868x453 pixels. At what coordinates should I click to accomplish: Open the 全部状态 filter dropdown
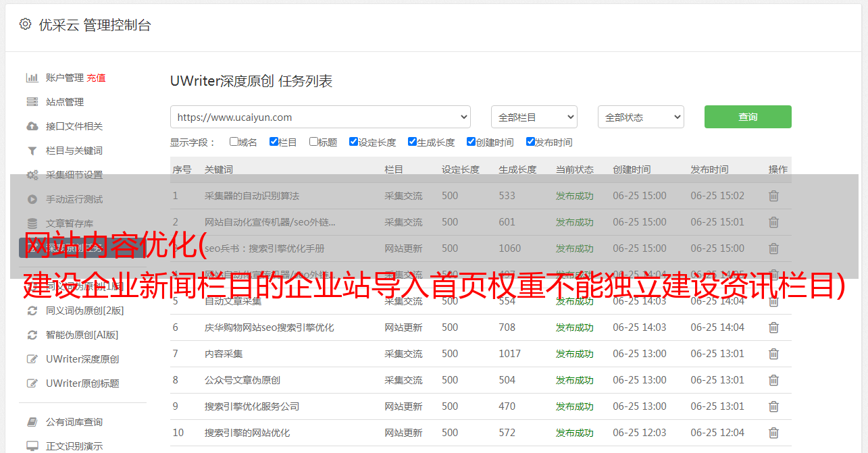640,117
